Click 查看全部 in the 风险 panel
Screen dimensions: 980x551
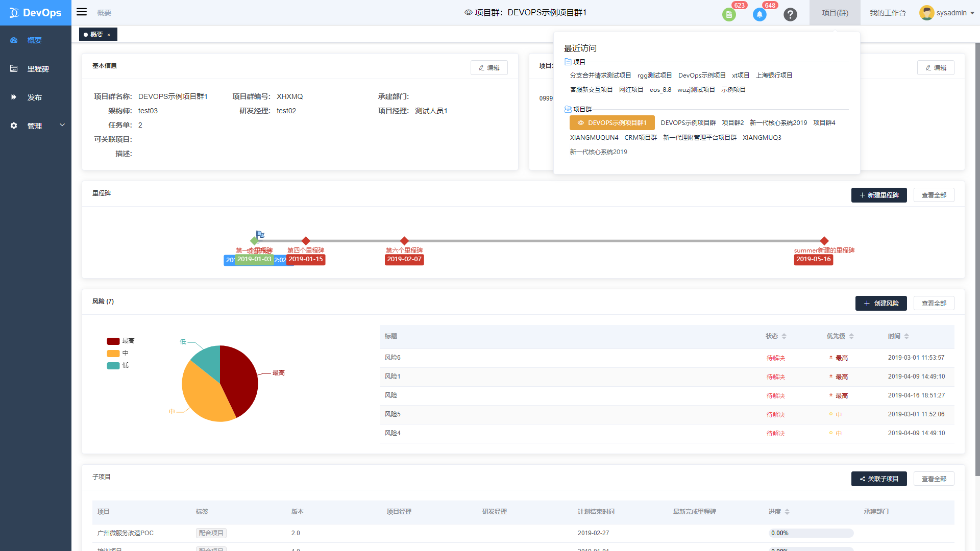(934, 304)
